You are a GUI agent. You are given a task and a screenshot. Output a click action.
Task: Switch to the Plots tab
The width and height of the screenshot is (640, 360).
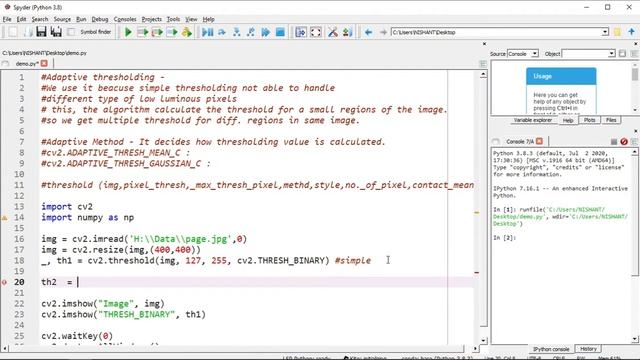coord(589,120)
